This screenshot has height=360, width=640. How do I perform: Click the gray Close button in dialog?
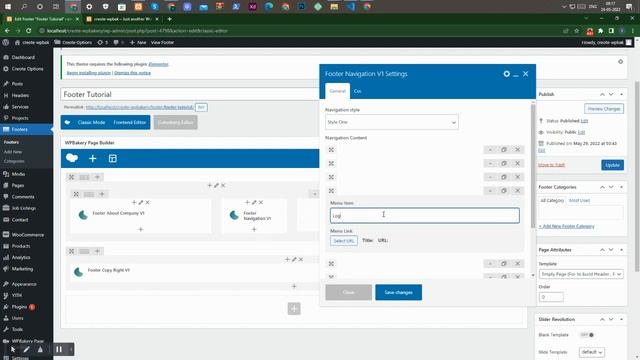(x=349, y=293)
